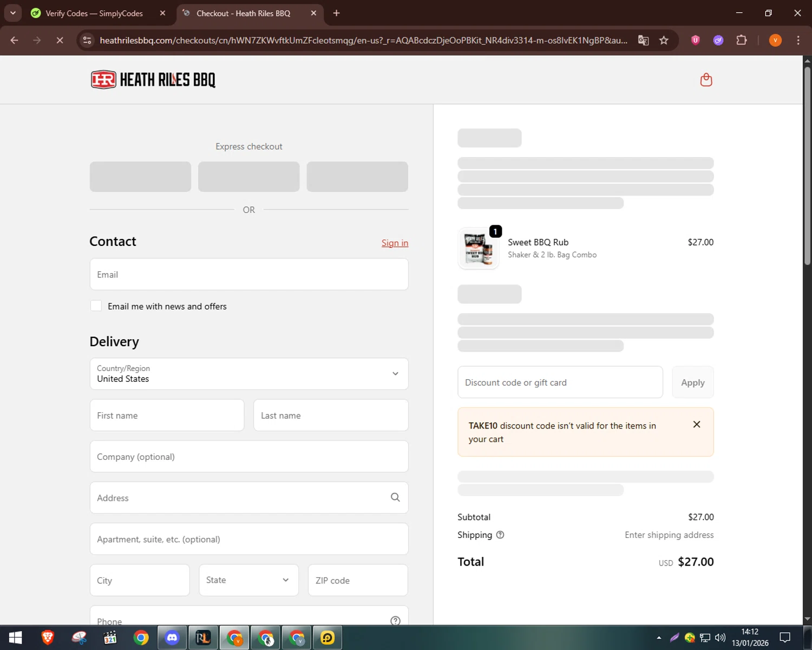Open the orange profile avatar
Screen dimensions: 812x650
pos(775,40)
